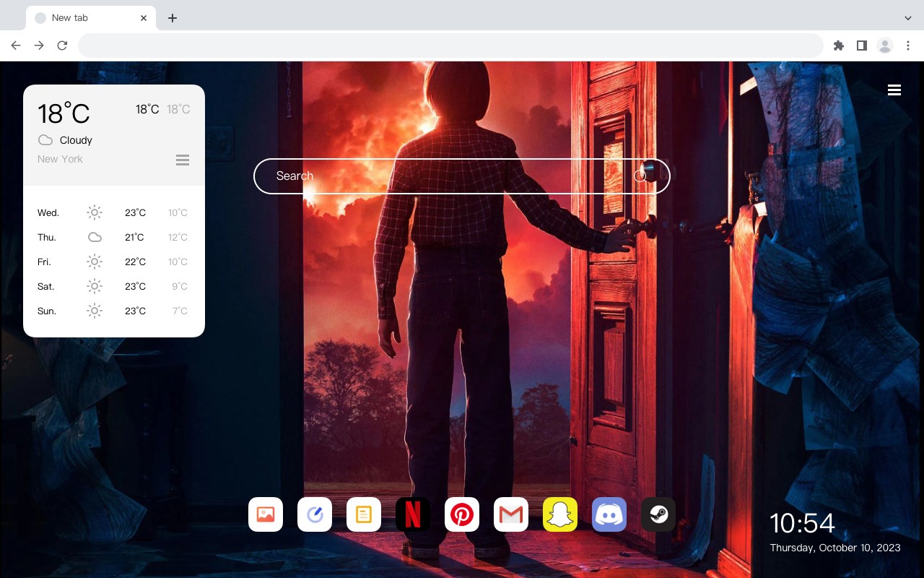Open the wallpaper gallery shortcut icon
Image resolution: width=924 pixels, height=578 pixels.
(266, 514)
